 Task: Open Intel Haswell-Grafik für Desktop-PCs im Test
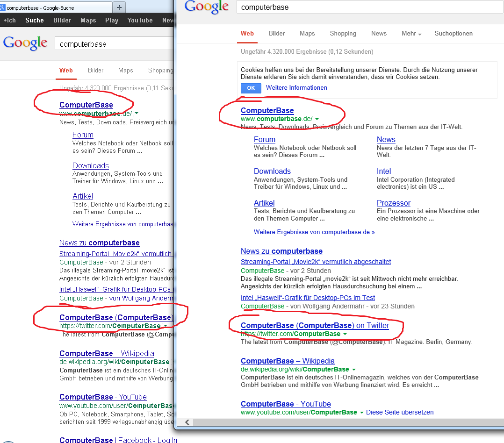(x=308, y=298)
